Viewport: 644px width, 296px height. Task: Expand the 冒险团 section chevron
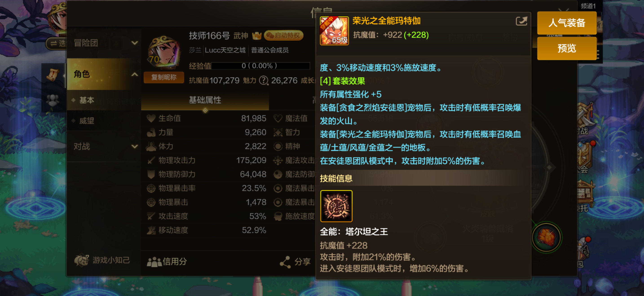(x=135, y=43)
